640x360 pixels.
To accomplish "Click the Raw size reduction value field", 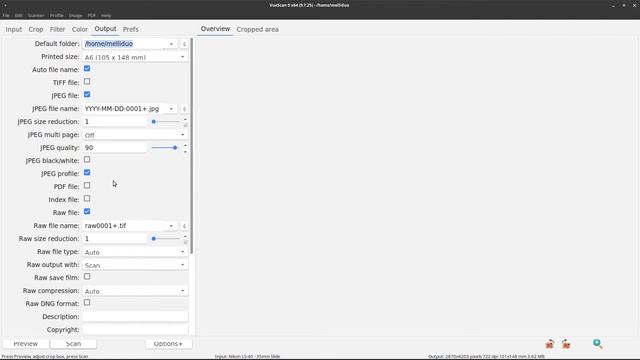I will coord(115,239).
